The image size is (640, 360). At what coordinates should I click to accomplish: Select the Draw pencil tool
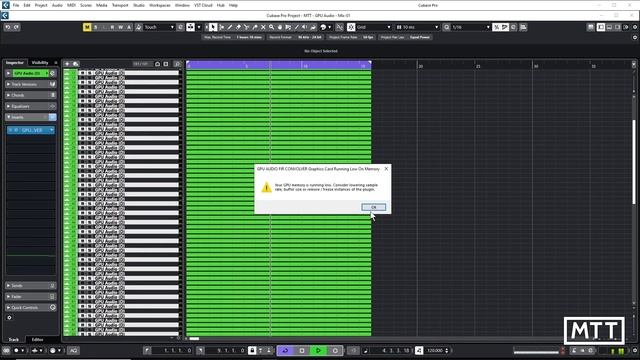point(230,27)
